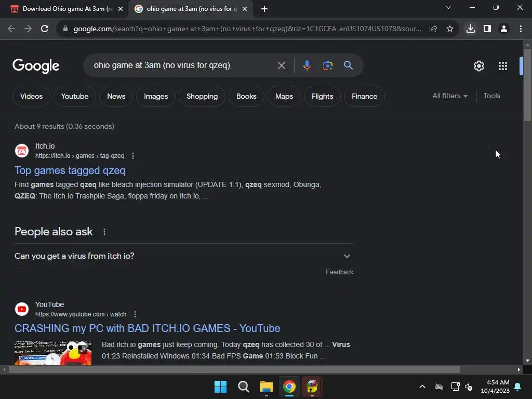Show hidden system tray icons

pos(422,387)
